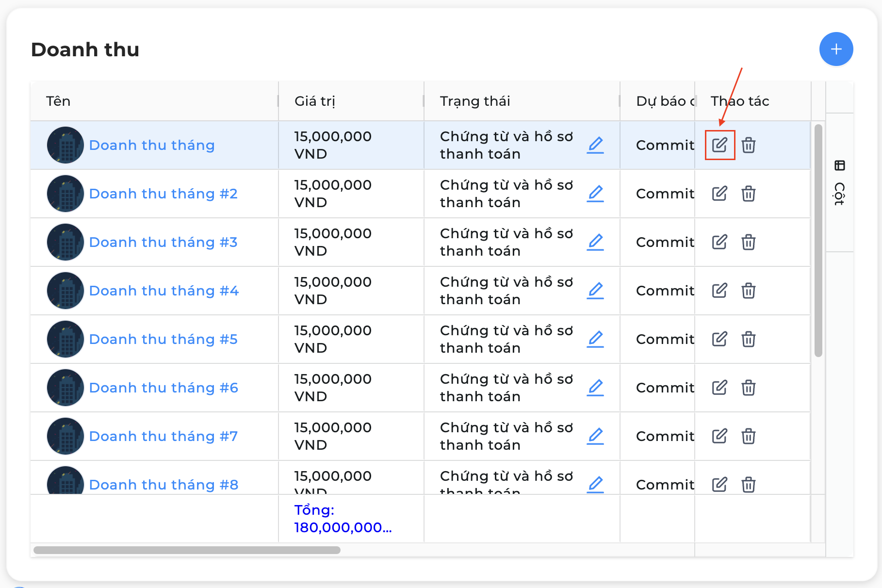Viewport: 882px width, 588px height.
Task: Edit the Doanh thu tháng #5 row
Action: (x=719, y=339)
